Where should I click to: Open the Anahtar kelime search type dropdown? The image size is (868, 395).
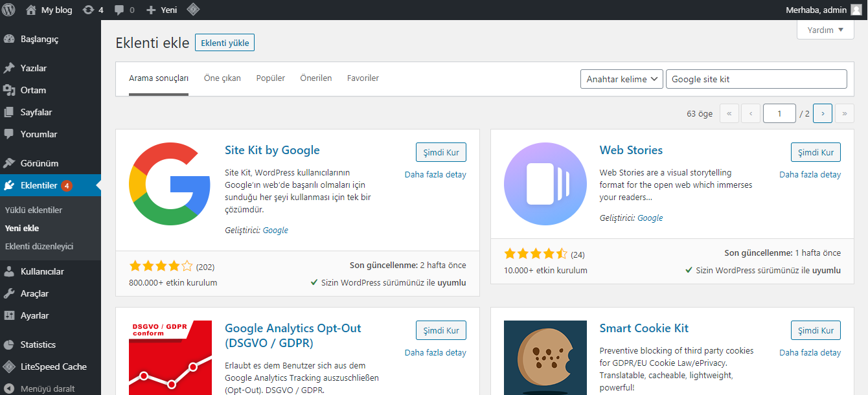coord(622,79)
